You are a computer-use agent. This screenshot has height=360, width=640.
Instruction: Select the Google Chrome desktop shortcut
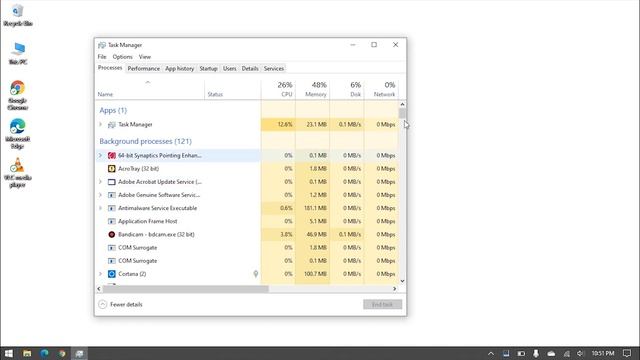point(18,96)
